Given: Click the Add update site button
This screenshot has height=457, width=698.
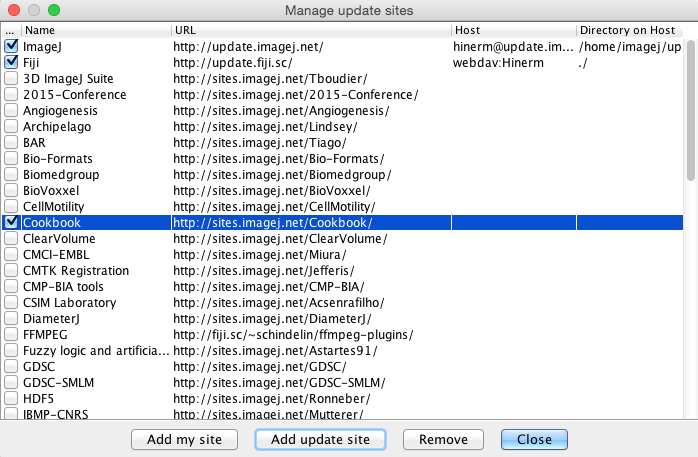Looking at the screenshot, I should 320,440.
